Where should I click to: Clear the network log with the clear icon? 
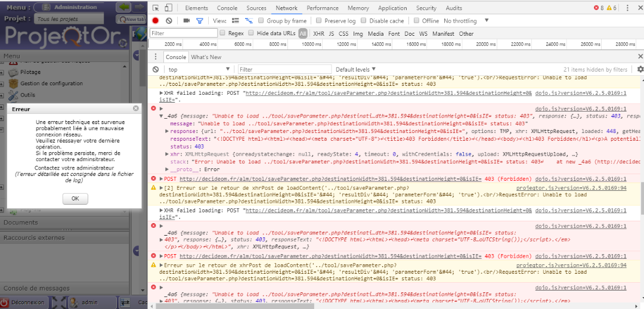point(169,21)
